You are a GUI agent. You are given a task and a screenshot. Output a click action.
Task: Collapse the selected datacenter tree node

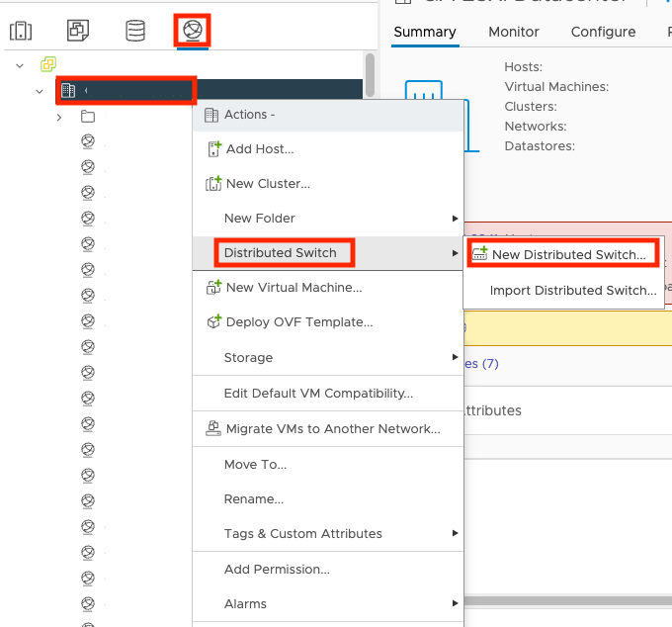(x=40, y=91)
